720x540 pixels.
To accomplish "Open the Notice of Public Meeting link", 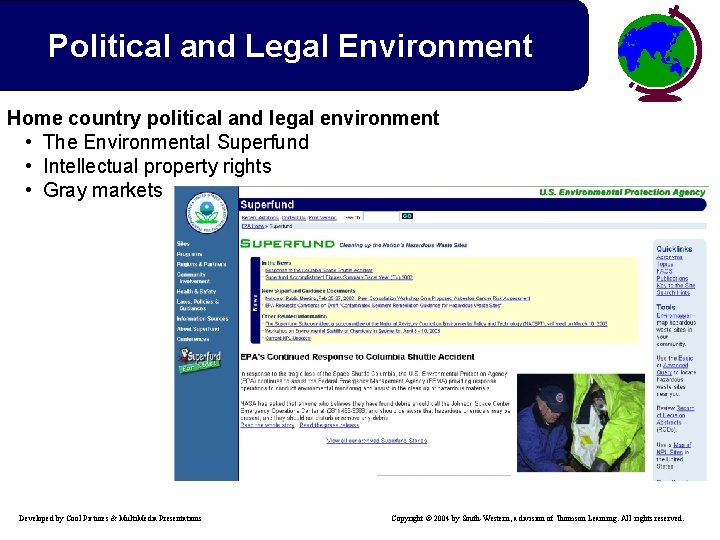I will (x=398, y=298).
